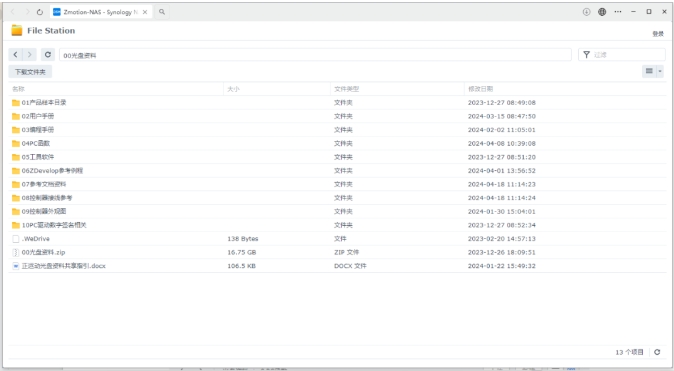Click the refresh icon beside the item count

pos(657,352)
